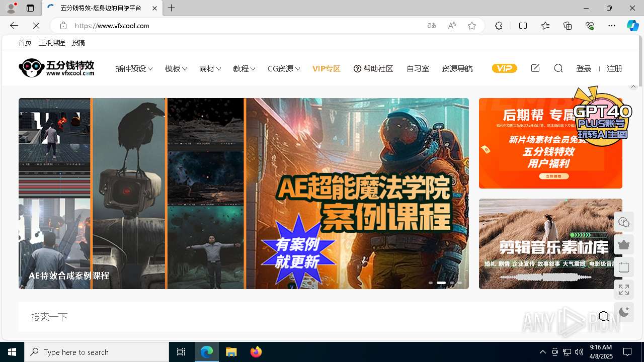Viewport: 644px width, 362px height.
Task: Open Firefox from taskbar
Action: (x=256, y=352)
